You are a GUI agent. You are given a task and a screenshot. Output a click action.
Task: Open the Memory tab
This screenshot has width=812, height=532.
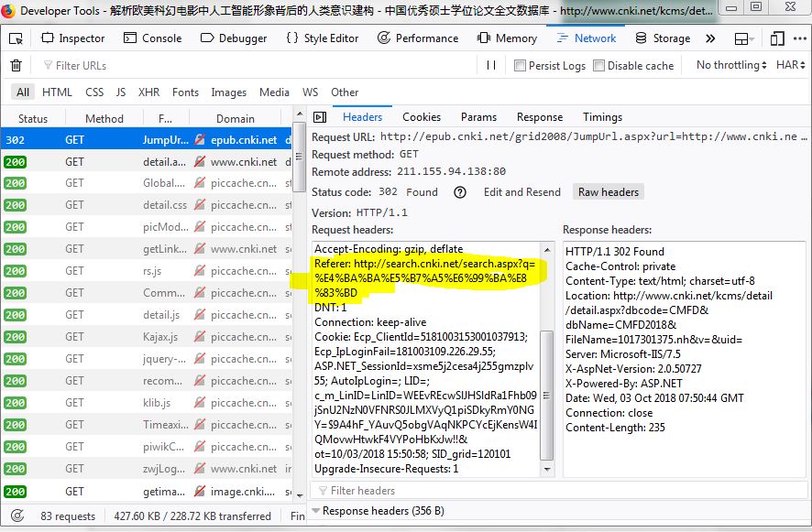coord(507,38)
